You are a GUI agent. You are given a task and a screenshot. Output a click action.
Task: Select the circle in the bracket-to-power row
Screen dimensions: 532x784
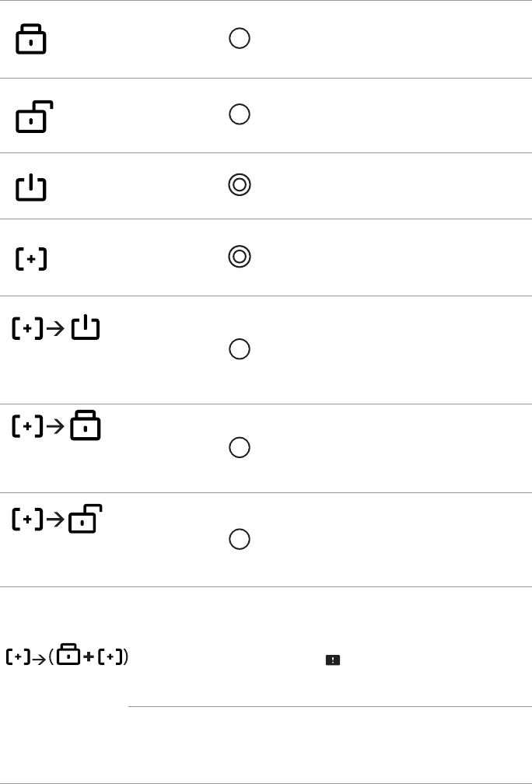pos(240,350)
